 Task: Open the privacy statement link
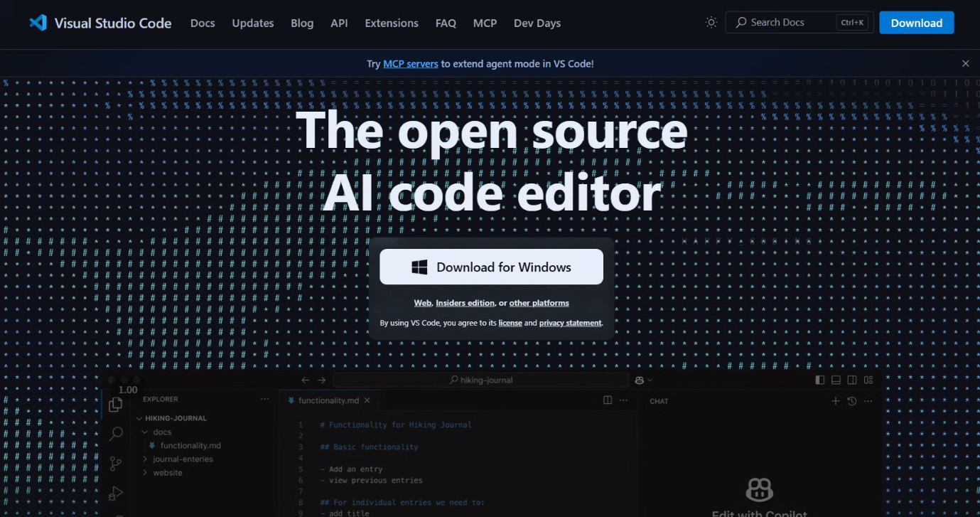click(x=570, y=323)
